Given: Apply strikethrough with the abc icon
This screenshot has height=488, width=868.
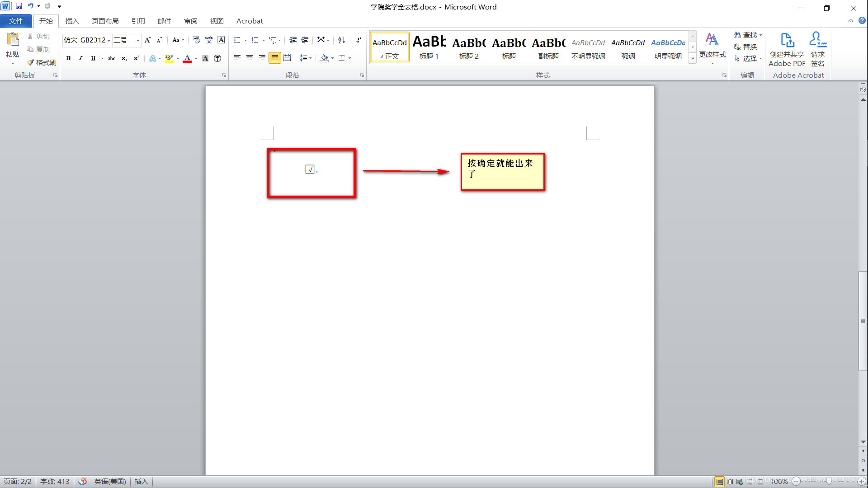Looking at the screenshot, I should click(112, 58).
